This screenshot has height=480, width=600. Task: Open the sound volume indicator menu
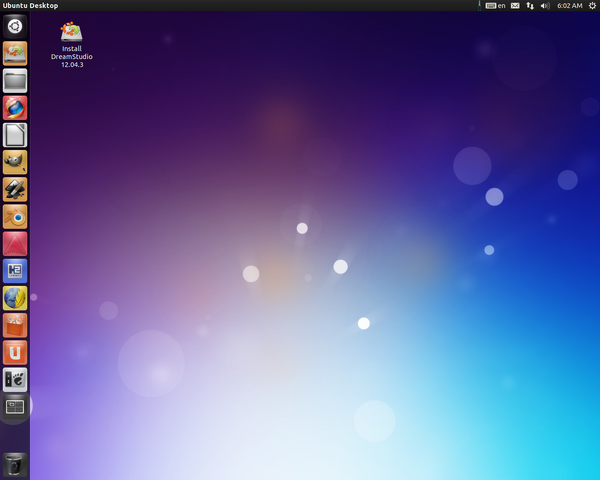click(545, 6)
